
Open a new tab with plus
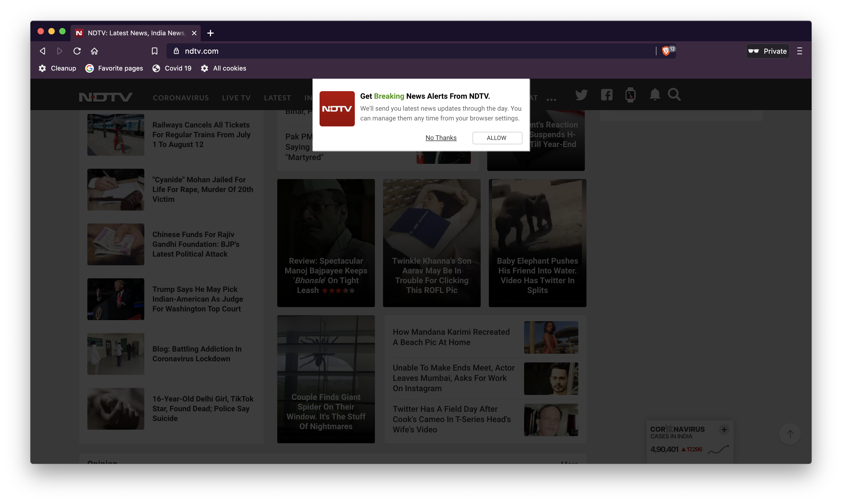(x=210, y=33)
